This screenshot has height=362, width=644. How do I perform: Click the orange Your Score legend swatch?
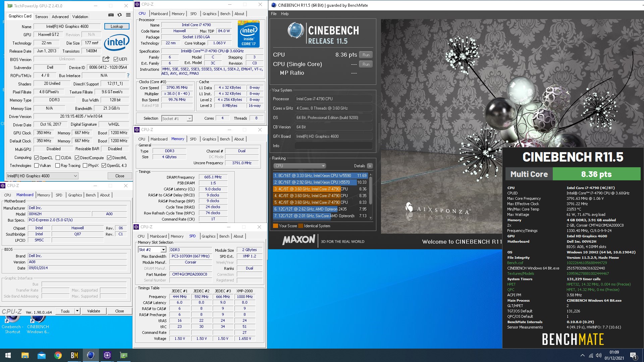tap(275, 226)
